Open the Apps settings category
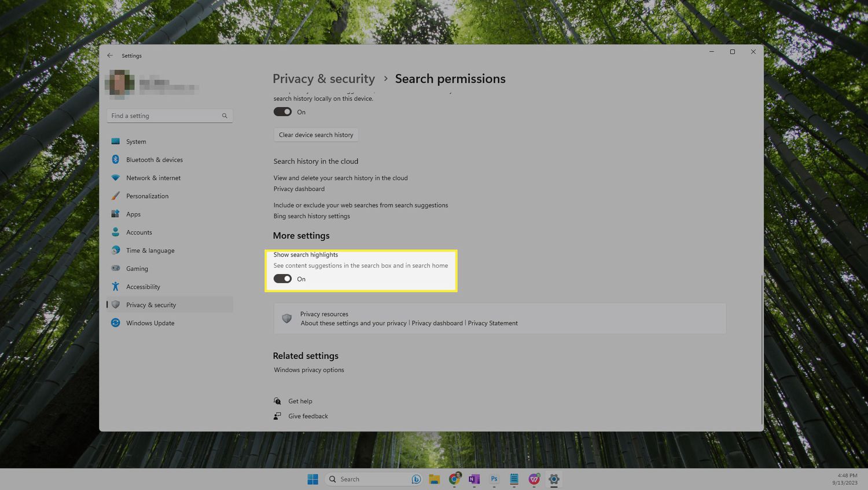This screenshot has height=490, width=868. 133,214
